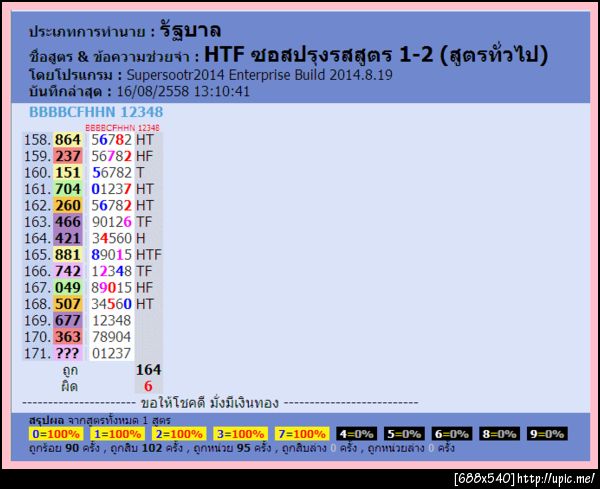600x489 pixels.
Task: Click the ถูกสิบ 102 ครั้ง statistic
Action: tap(147, 448)
